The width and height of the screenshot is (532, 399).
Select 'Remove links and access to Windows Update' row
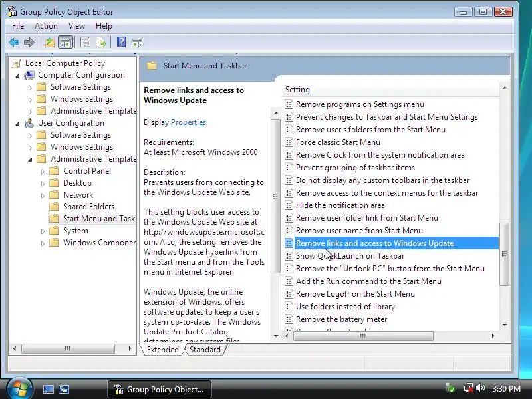(x=391, y=243)
